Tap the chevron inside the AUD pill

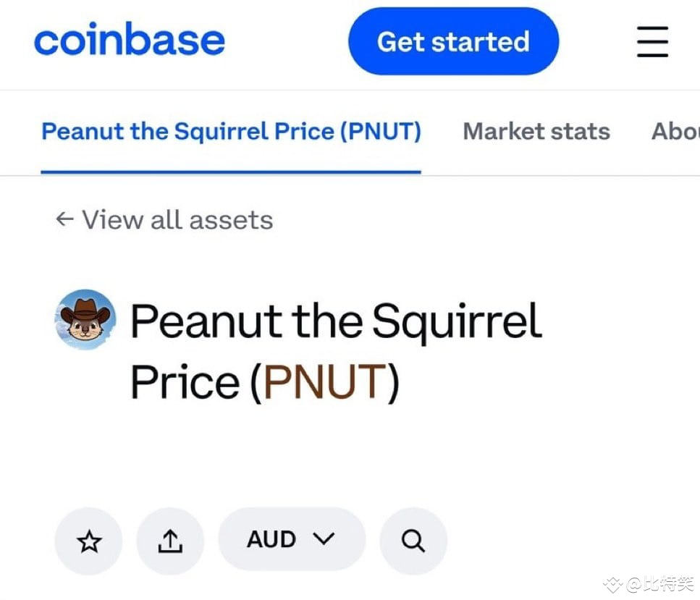coord(324,539)
